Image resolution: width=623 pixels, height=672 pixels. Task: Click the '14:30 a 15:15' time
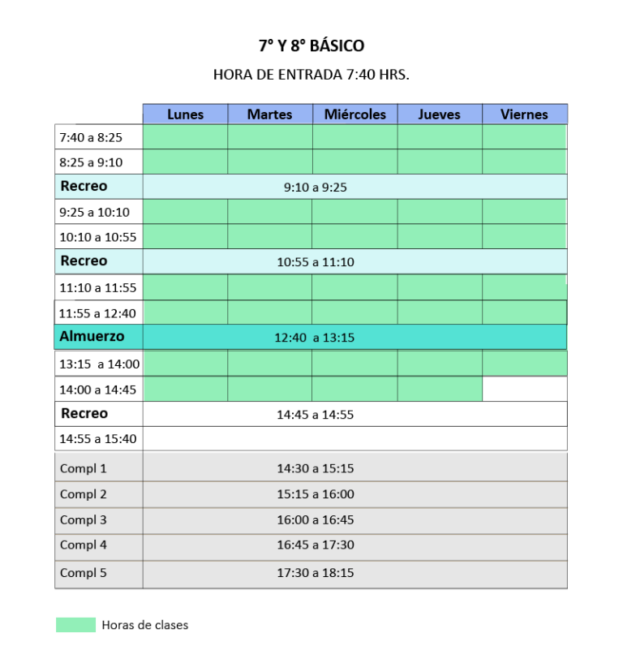(316, 468)
